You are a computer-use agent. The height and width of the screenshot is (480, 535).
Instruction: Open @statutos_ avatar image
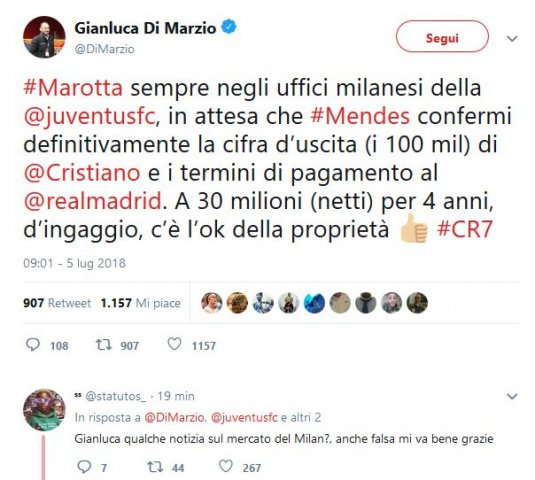(44, 410)
